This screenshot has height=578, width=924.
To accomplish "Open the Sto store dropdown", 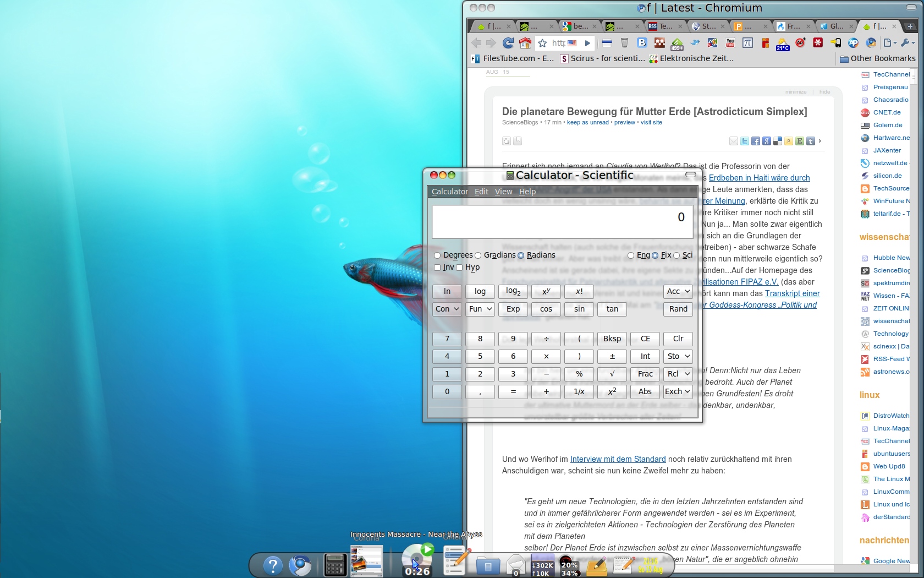I will pos(678,356).
